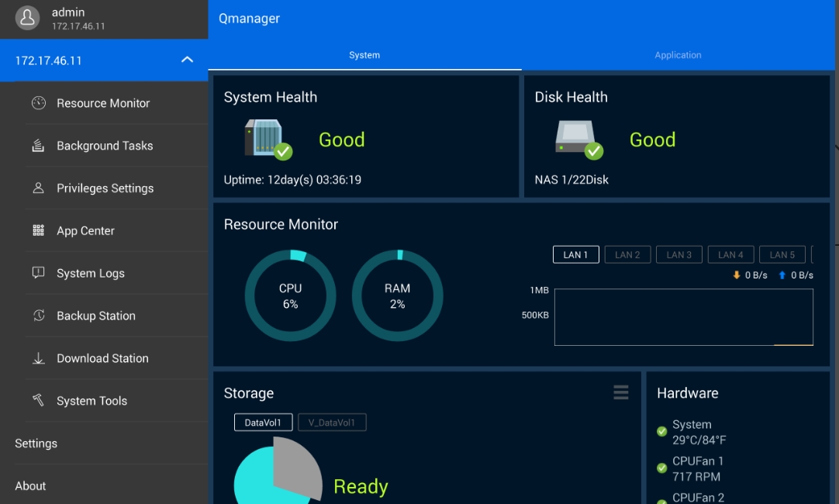Click the Resource Monitor gauge icon
The height and width of the screenshot is (504, 839).
[38, 103]
